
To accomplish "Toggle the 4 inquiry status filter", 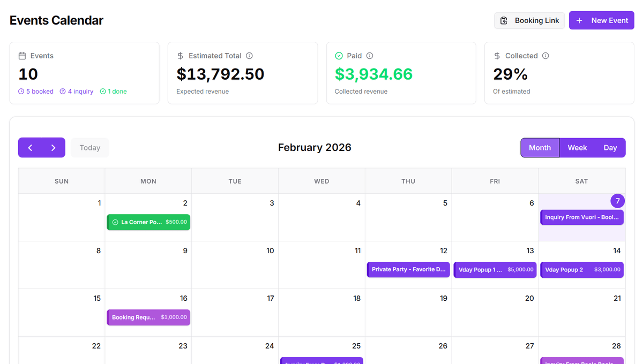I will pyautogui.click(x=76, y=92).
